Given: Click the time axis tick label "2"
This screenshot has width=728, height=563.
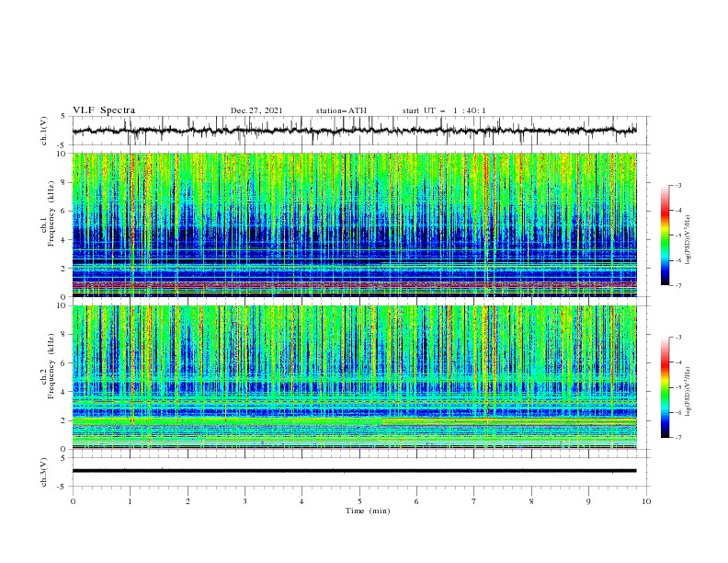Looking at the screenshot, I should (188, 501).
